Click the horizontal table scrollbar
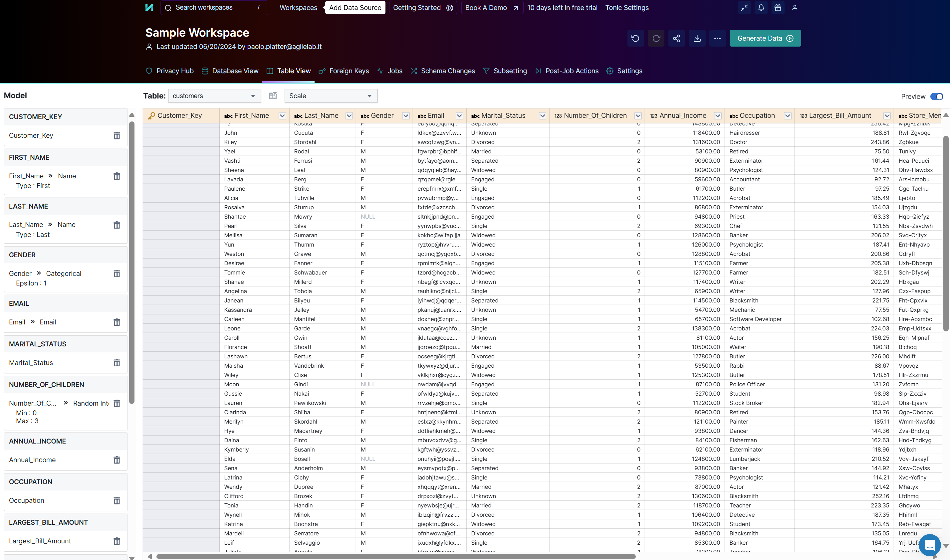Viewport: 950px width, 560px height. (396, 557)
